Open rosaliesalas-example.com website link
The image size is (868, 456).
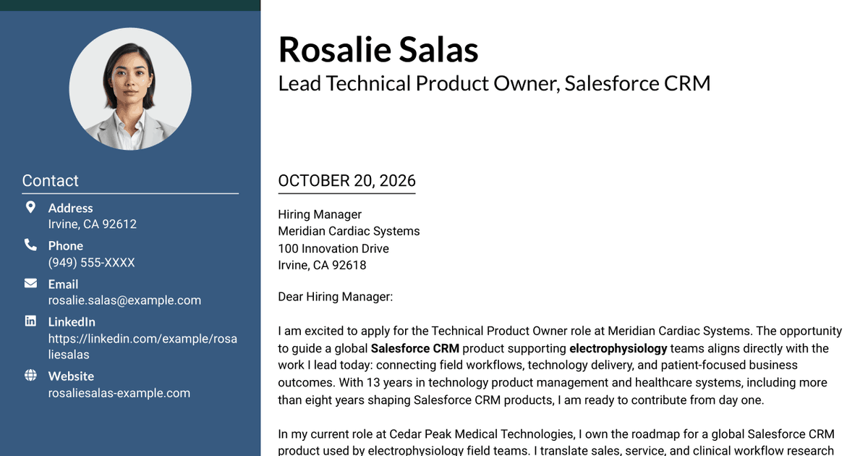tap(119, 393)
